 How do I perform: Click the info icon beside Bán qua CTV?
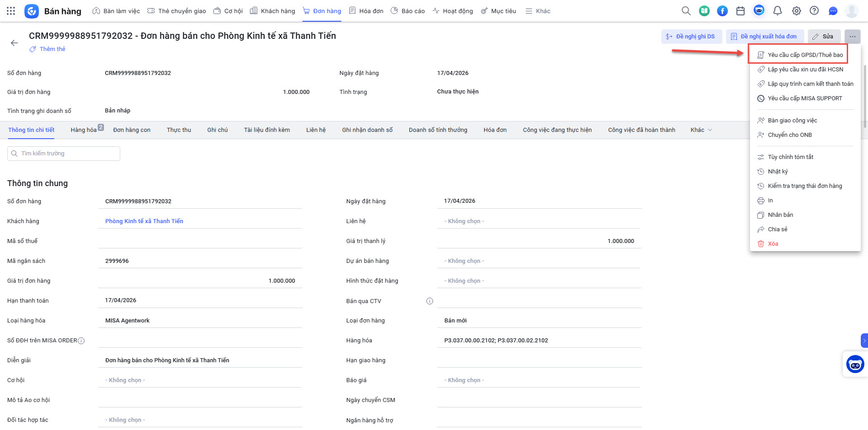[x=429, y=301]
